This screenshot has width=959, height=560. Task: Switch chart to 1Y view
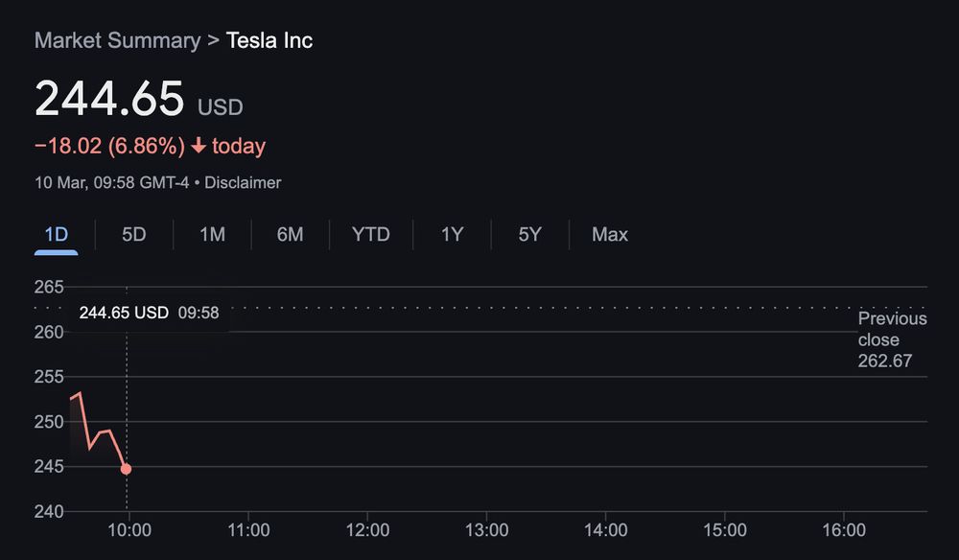[452, 235]
